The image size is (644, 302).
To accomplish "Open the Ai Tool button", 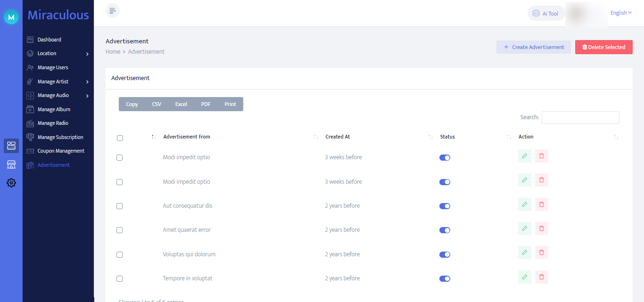I will click(545, 14).
